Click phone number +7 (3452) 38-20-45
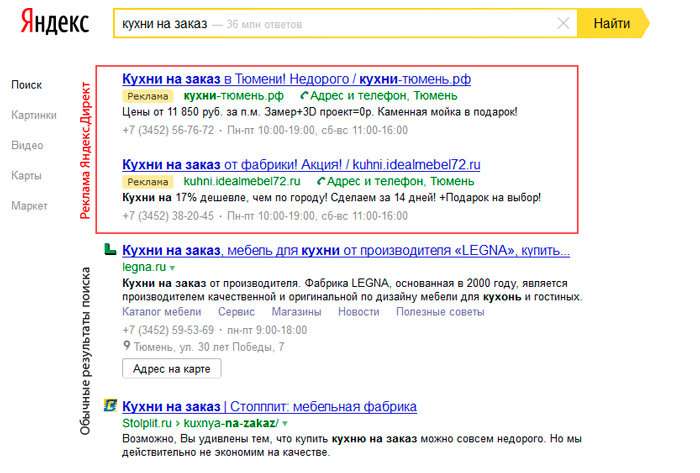The height and width of the screenshot is (473, 700). pos(168,216)
